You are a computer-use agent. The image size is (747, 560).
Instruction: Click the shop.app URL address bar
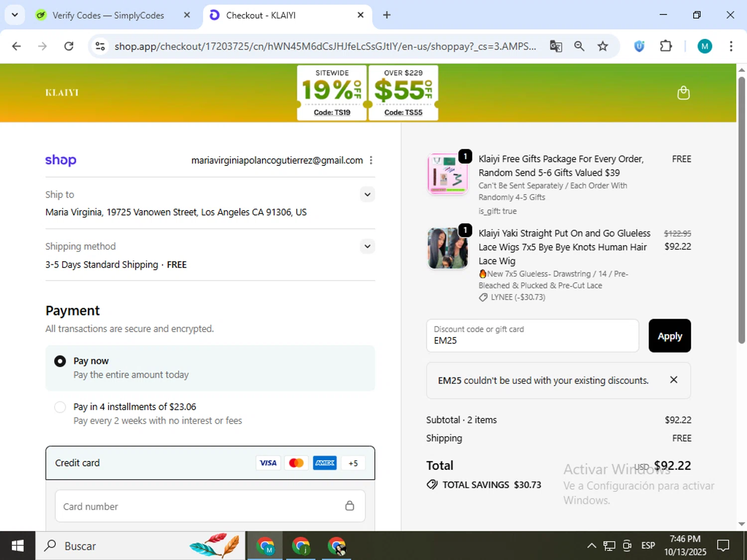[x=325, y=46]
